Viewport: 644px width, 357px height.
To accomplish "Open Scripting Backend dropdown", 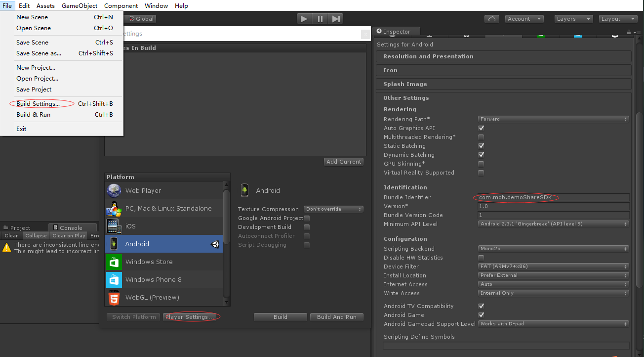I will (x=554, y=249).
